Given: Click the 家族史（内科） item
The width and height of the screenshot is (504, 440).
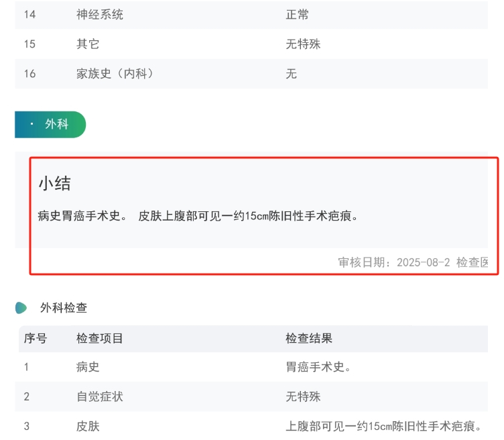Looking at the screenshot, I should coord(115,74).
